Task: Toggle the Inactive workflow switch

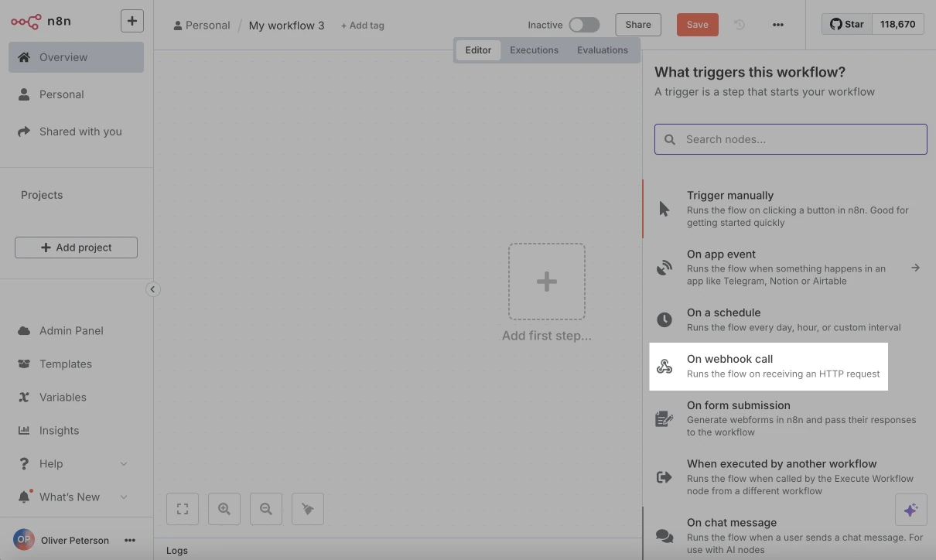Action: click(584, 25)
